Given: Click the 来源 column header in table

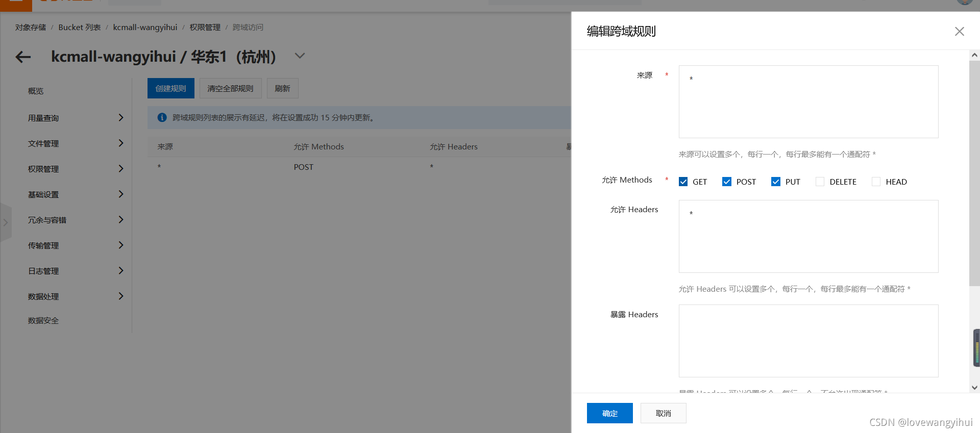Looking at the screenshot, I should click(x=165, y=146).
